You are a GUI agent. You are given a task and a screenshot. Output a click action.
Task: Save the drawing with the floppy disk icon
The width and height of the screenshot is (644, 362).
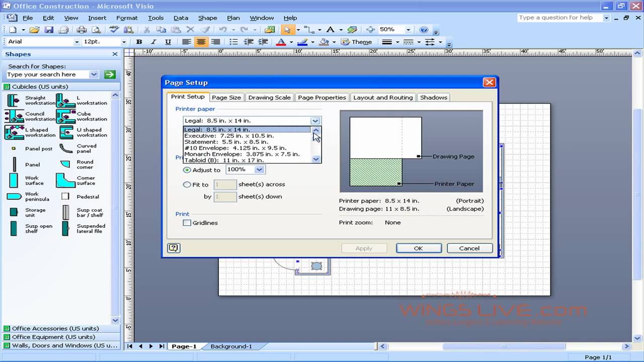click(x=49, y=30)
